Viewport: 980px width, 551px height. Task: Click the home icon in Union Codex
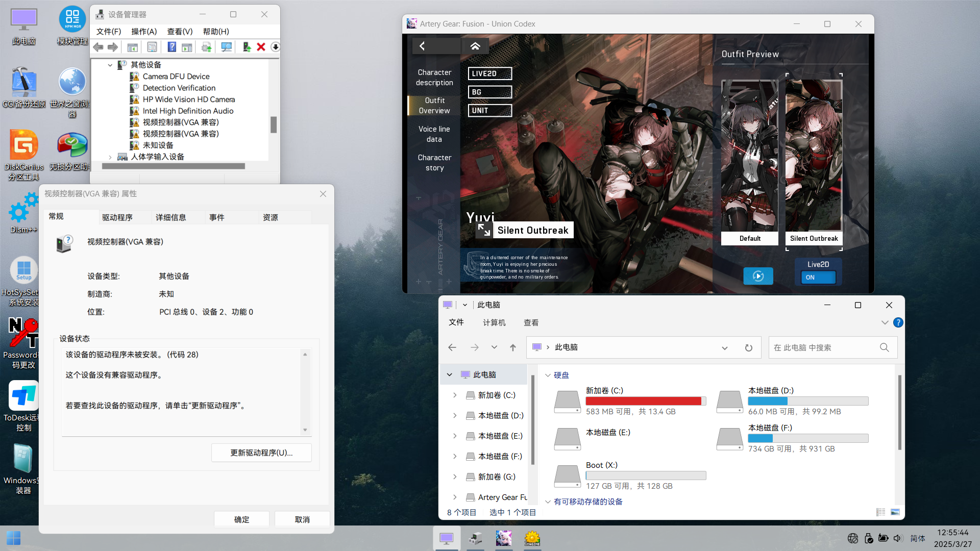(x=475, y=46)
